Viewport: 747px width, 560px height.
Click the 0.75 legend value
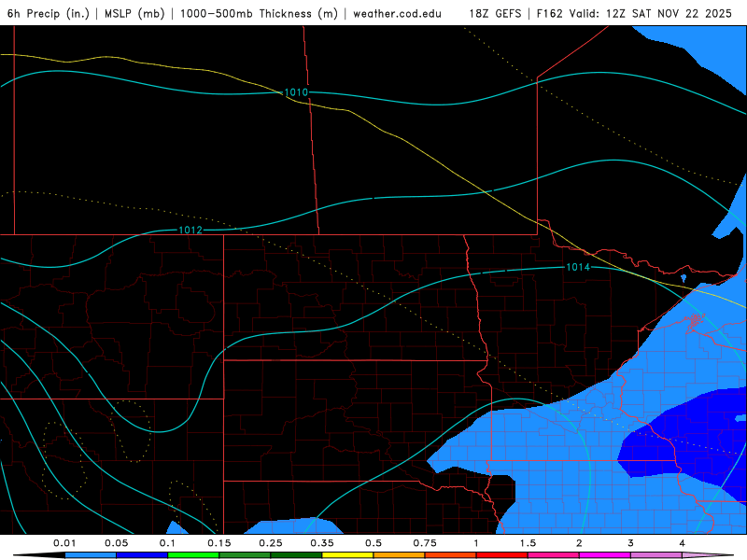click(x=425, y=543)
